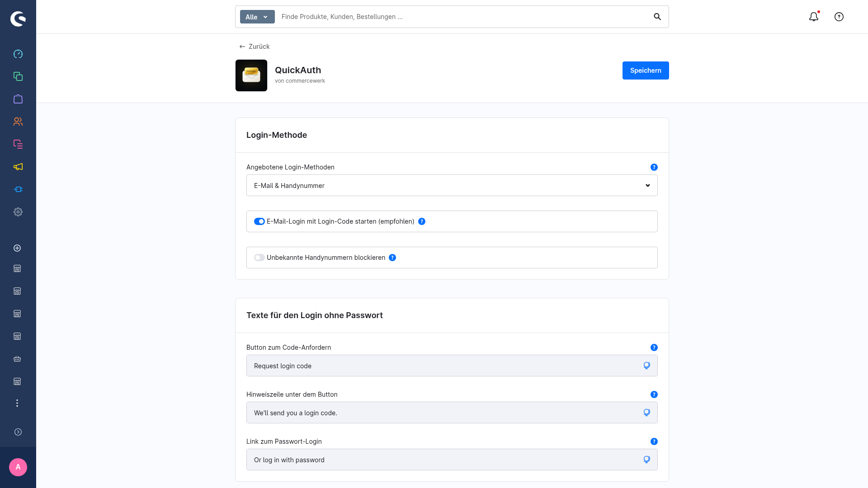This screenshot has width=868, height=488.
Task: Click the 'QuickAuth' title text
Action: pos(298,70)
